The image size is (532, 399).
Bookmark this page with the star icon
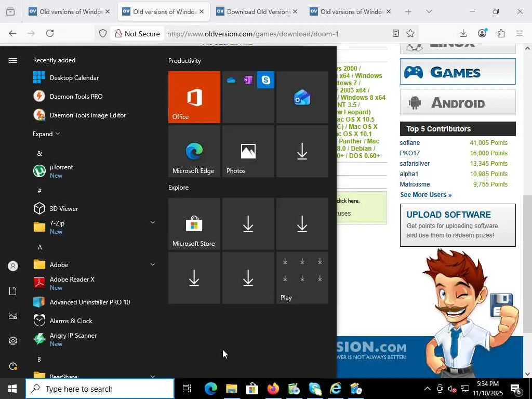[410, 33]
